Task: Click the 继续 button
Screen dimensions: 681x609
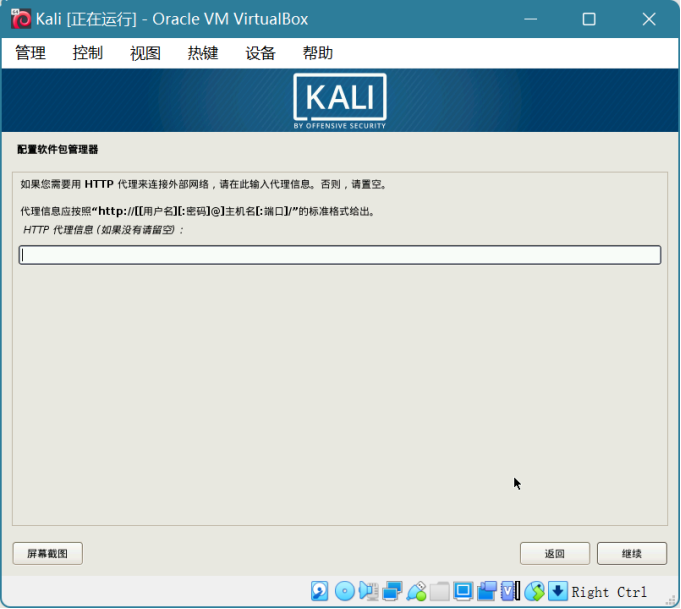Action: point(632,553)
